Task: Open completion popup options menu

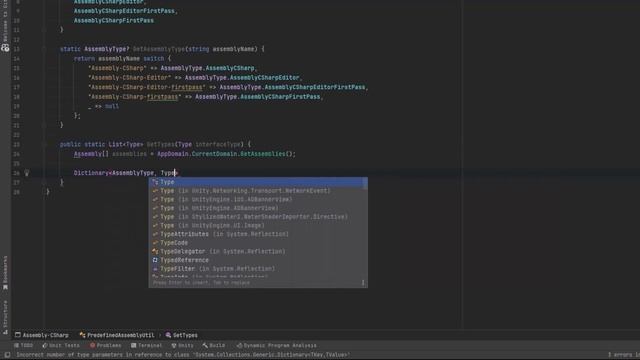Action: [363, 282]
